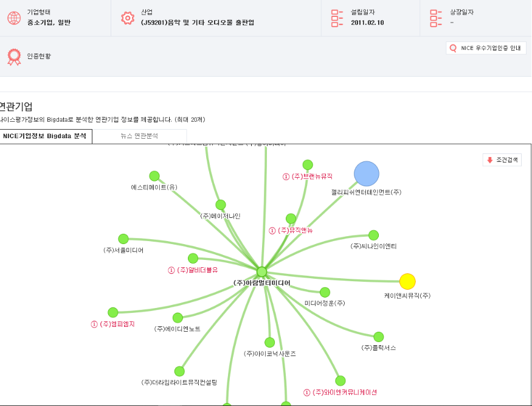This screenshot has width=532, height=406.
Task: Switch to 뉴스 연관분석 tab
Action: (x=139, y=136)
